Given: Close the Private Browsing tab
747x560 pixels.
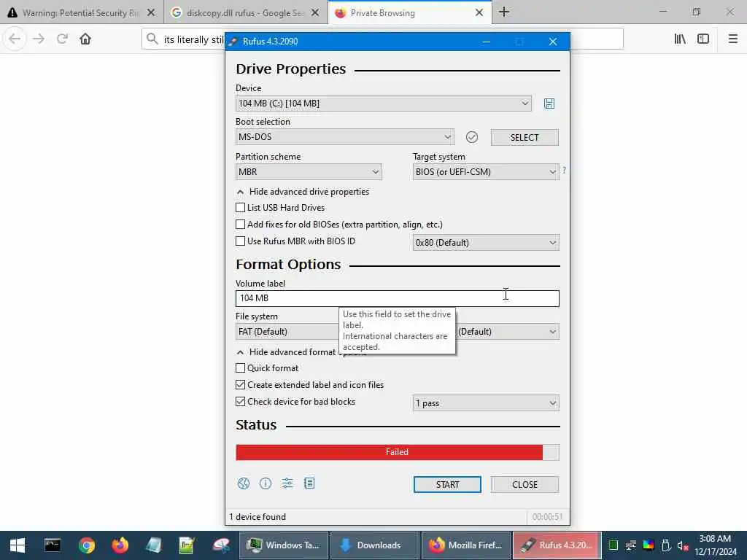Looking at the screenshot, I should (479, 13).
